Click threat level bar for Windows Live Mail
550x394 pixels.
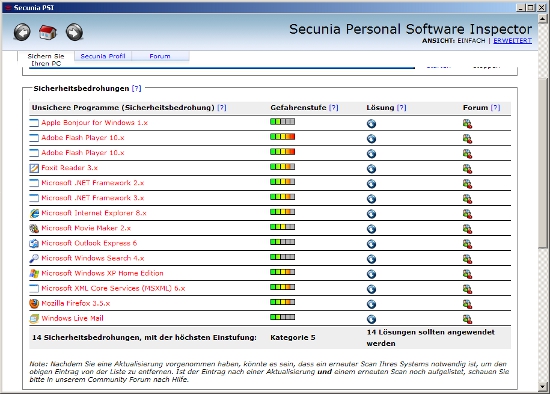click(282, 317)
